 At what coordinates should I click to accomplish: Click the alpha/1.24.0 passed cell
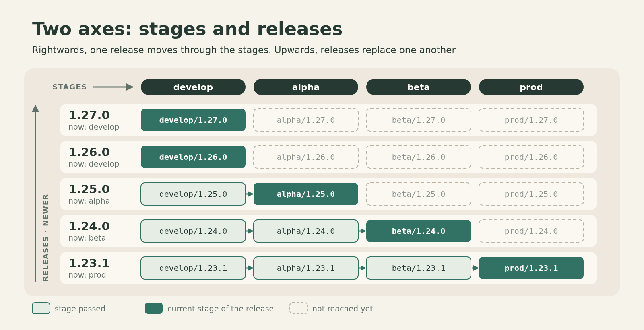(306, 231)
